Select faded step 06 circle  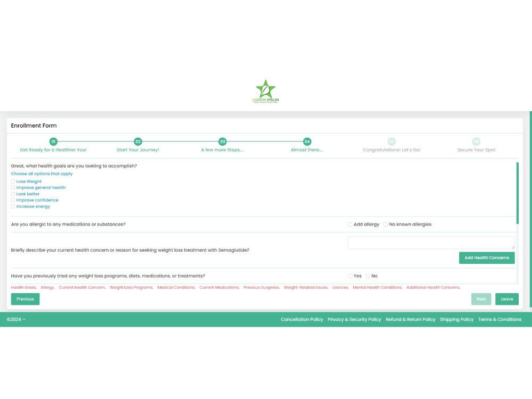coord(476,142)
